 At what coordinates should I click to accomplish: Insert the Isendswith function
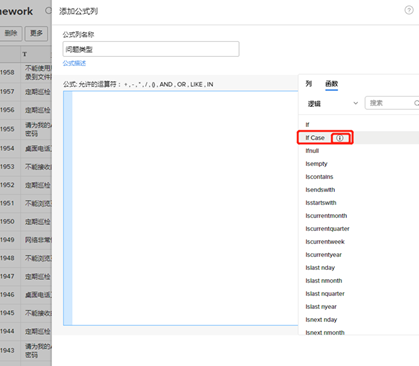[x=320, y=190]
